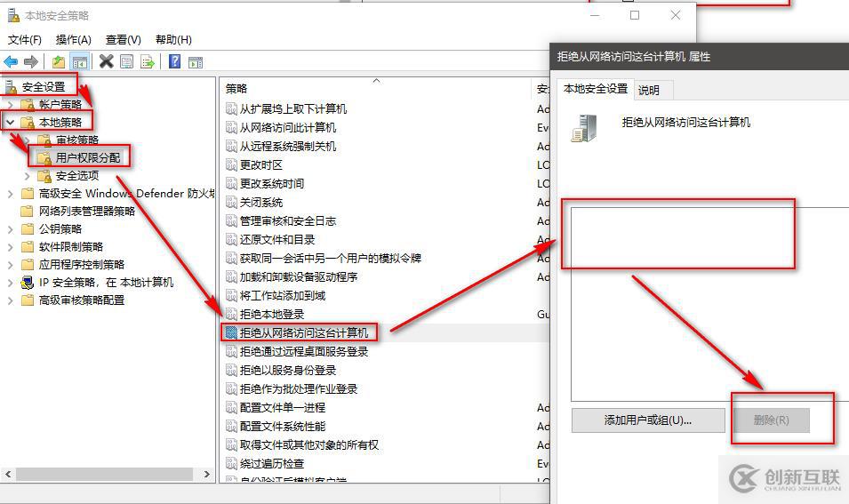Select policy 配置文件单一进程
This screenshot has width=849, height=504.
coord(282,408)
